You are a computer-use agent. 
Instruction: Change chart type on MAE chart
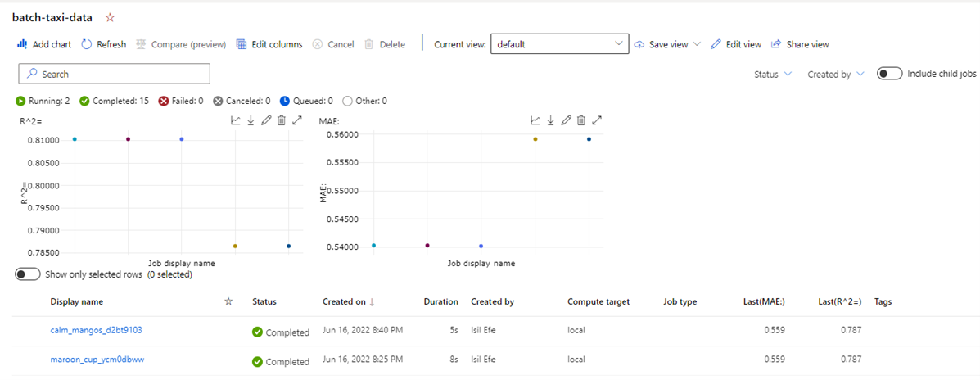[x=535, y=120]
